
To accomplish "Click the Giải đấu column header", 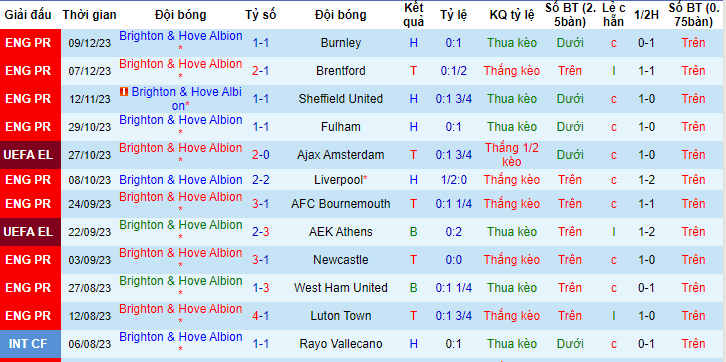I will tap(28, 15).
